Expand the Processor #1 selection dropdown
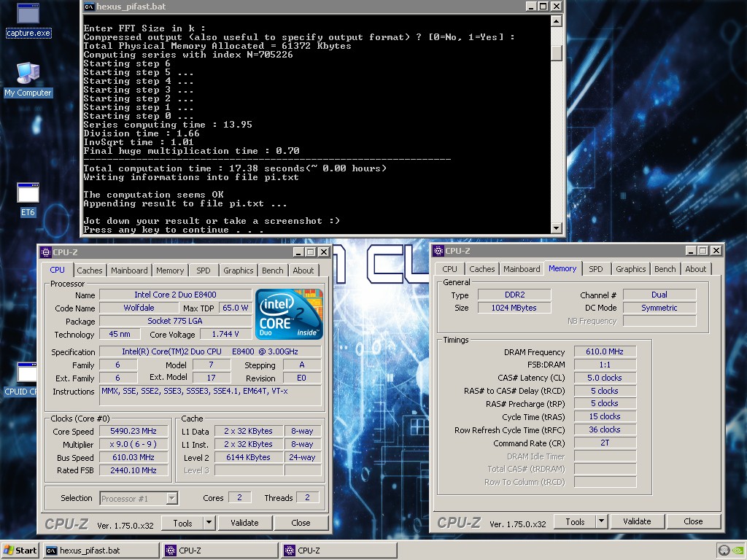 [x=172, y=499]
